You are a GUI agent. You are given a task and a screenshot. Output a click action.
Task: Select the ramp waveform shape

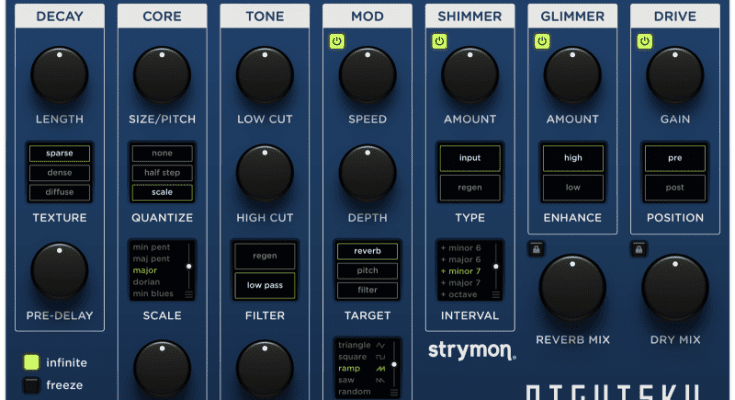[349, 368]
